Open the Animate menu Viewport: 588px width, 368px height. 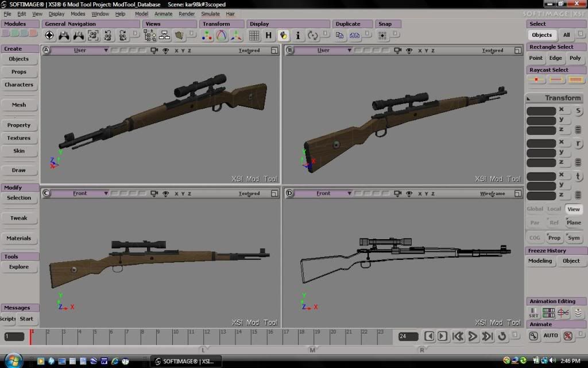(x=164, y=14)
